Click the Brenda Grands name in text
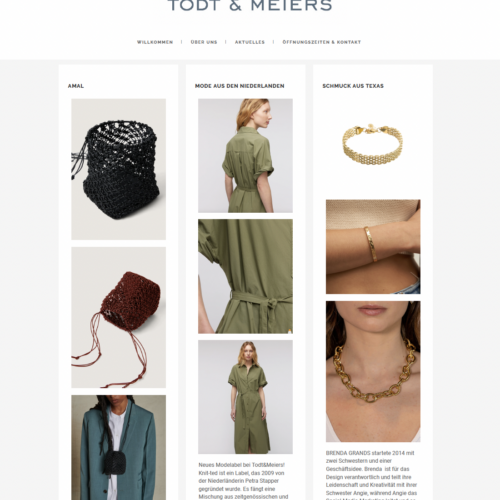 pos(348,453)
